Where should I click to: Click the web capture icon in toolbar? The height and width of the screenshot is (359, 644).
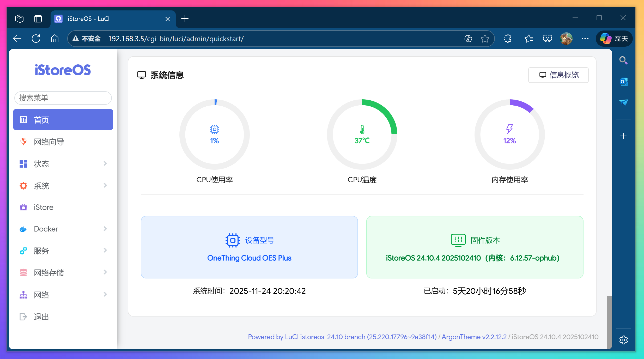click(x=547, y=38)
